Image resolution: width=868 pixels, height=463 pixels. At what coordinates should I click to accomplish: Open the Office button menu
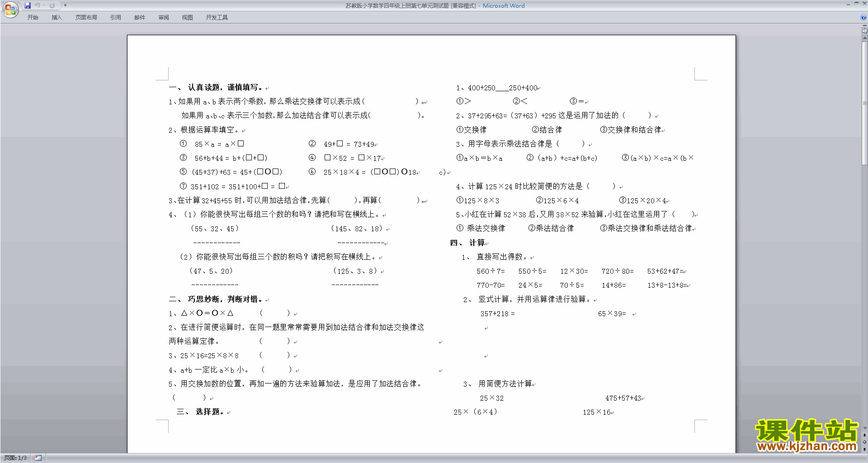pyautogui.click(x=10, y=9)
